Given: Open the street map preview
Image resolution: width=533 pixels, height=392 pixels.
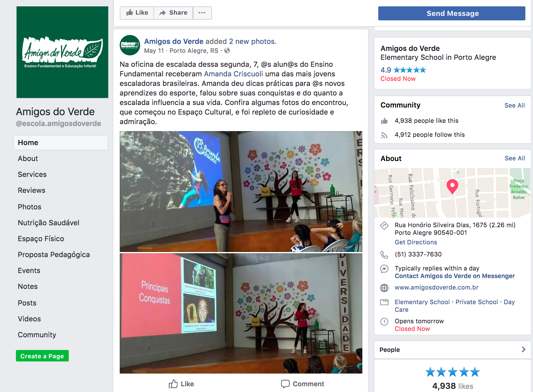Looking at the screenshot, I should pyautogui.click(x=452, y=193).
